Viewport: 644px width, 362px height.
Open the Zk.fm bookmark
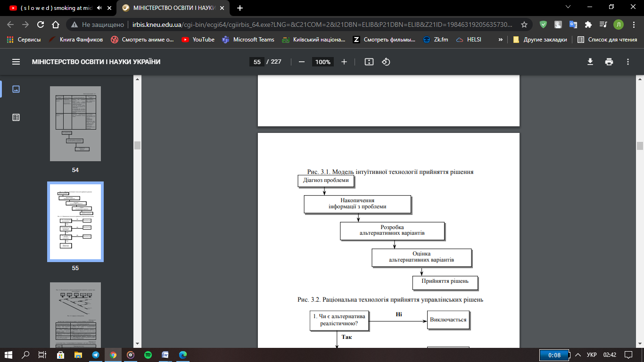(x=436, y=40)
